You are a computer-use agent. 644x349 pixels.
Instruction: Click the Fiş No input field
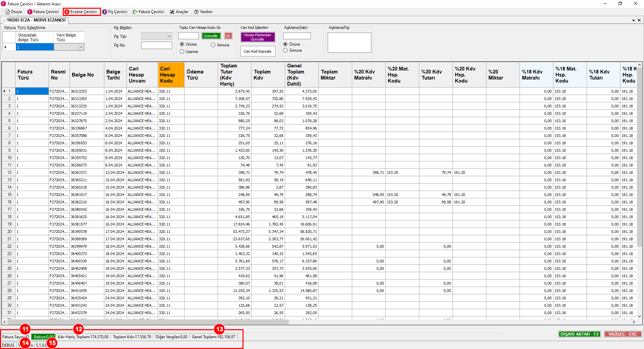[x=156, y=45]
